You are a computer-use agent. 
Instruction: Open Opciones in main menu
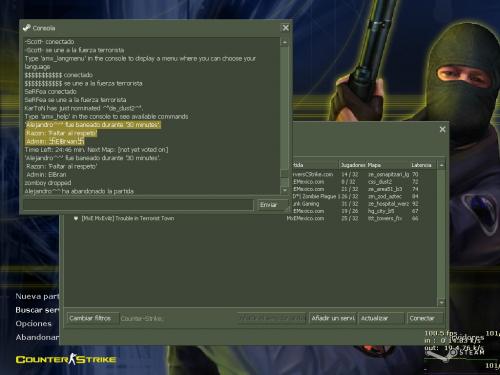33,324
